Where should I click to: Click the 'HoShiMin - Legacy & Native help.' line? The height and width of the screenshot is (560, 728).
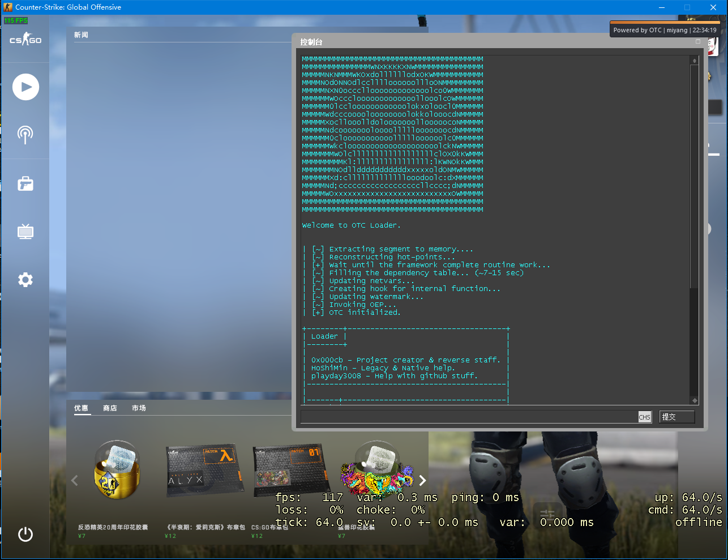click(383, 368)
